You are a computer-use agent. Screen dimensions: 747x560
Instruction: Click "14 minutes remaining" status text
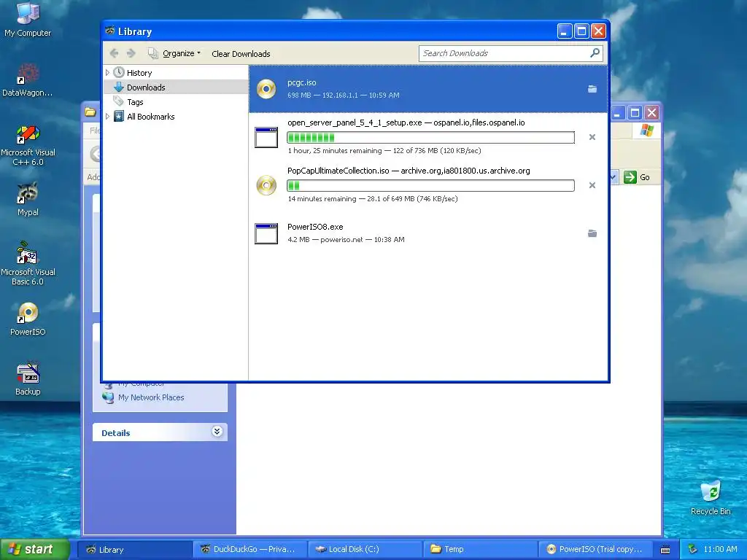[x=322, y=199]
